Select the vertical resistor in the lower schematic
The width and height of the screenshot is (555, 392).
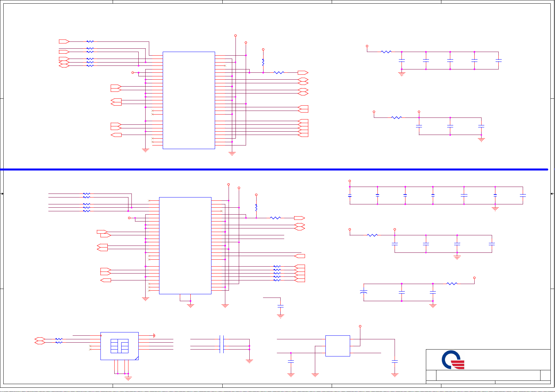[x=256, y=208]
